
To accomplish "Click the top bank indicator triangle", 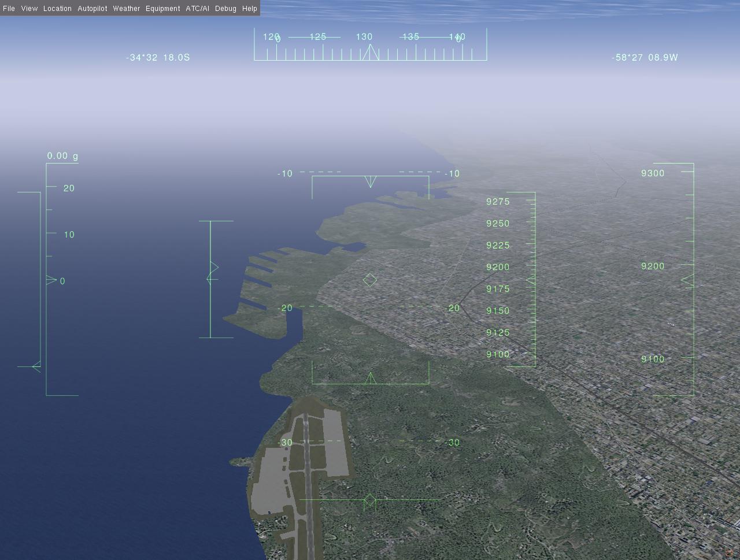I will coord(371,182).
